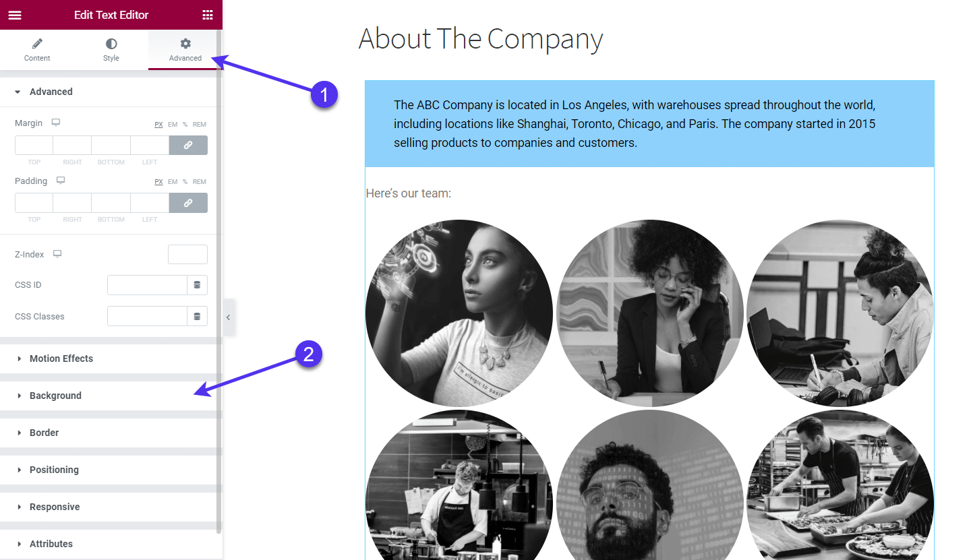Collapse the editor panel with the arrow handle
The width and height of the screenshot is (971, 560).
(x=228, y=317)
